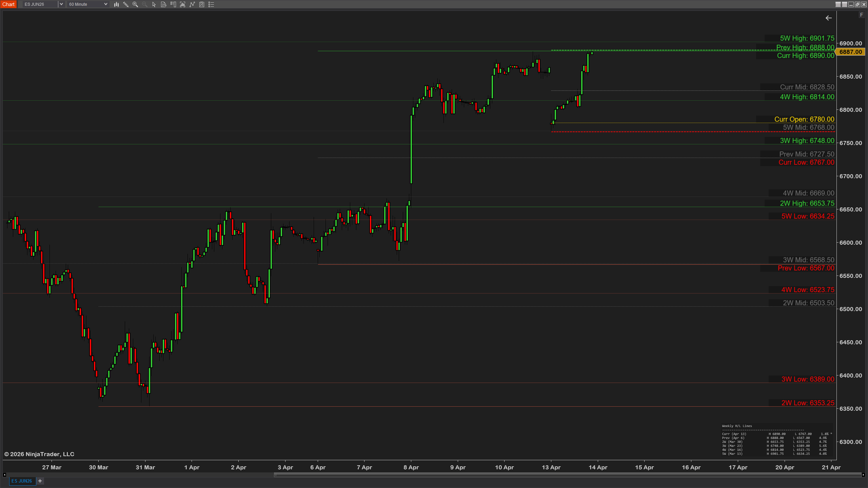868x488 pixels.
Task: Open the Data Series icon on the toolbar
Action: (163, 4)
